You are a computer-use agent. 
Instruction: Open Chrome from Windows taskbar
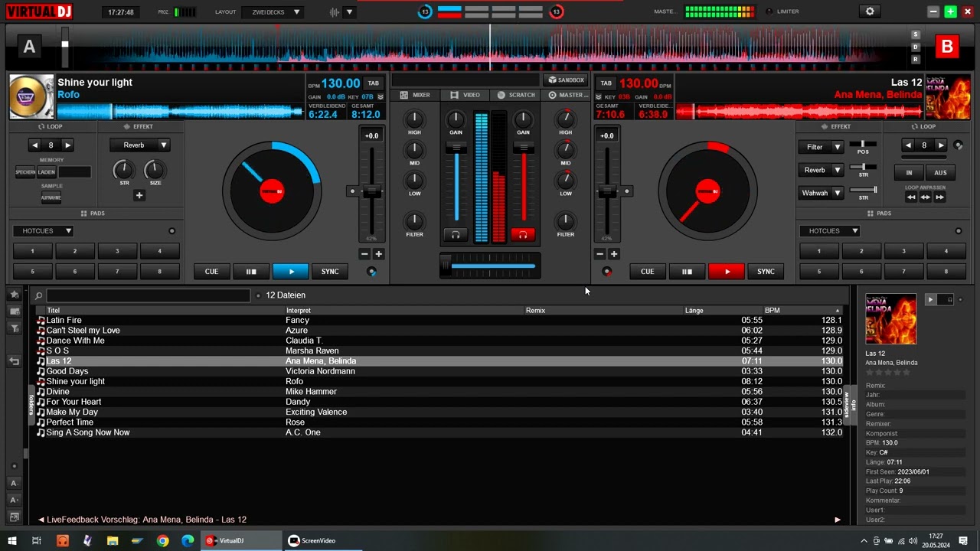point(162,540)
